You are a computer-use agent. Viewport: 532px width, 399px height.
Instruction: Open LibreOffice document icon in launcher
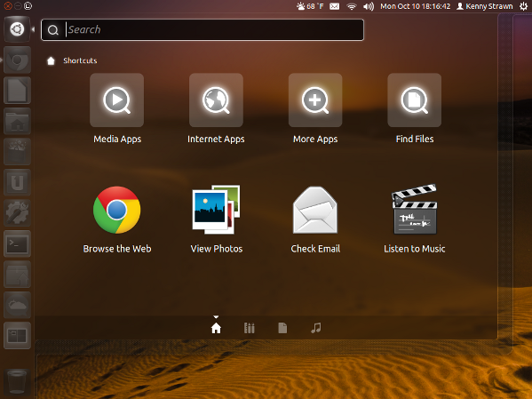point(17,91)
